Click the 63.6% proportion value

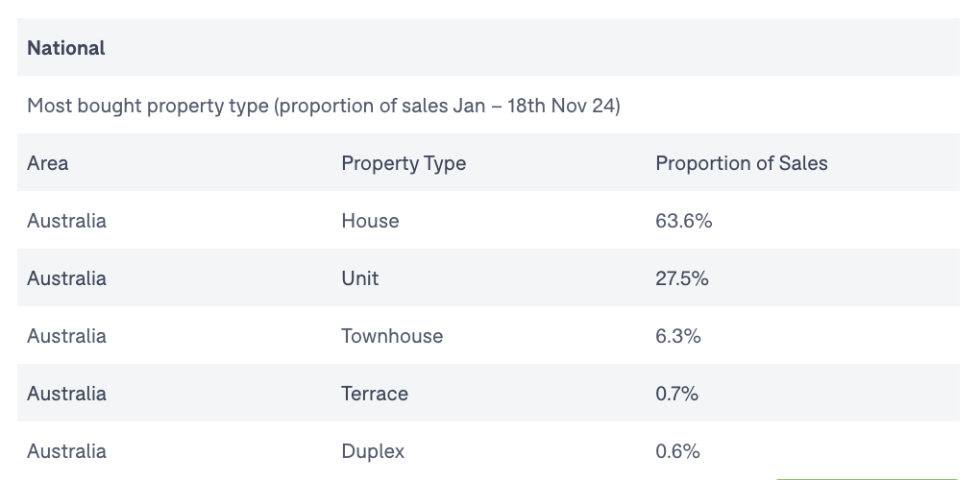click(x=684, y=221)
